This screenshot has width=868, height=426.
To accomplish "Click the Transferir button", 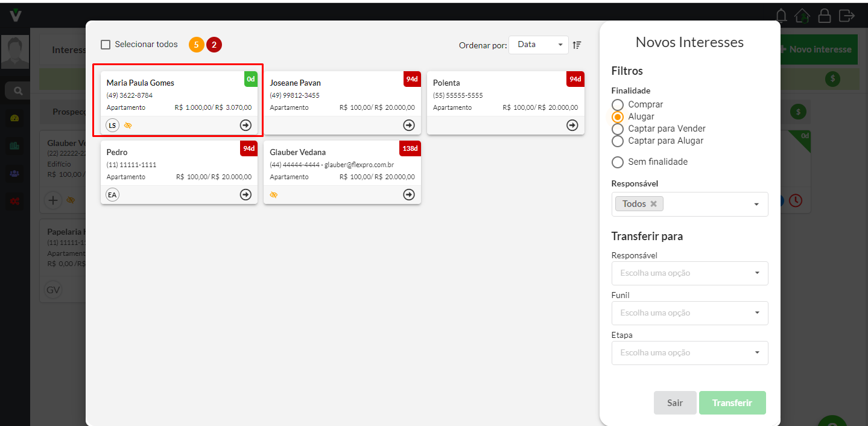I will tap(732, 403).
